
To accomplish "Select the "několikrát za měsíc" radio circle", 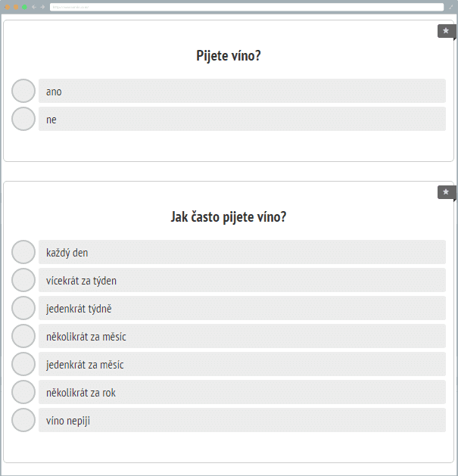I will click(23, 336).
